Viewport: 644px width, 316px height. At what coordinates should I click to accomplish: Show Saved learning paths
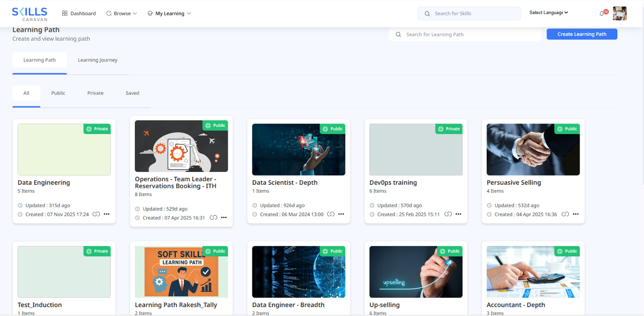point(132,93)
